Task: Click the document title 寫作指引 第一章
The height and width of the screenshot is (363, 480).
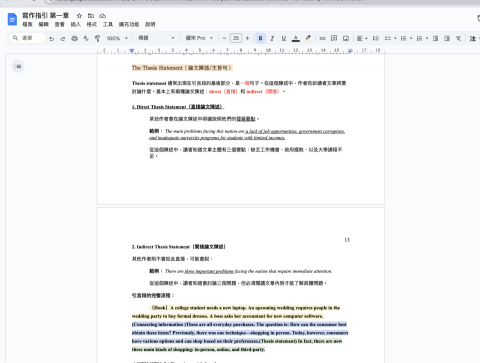Action: [x=45, y=16]
